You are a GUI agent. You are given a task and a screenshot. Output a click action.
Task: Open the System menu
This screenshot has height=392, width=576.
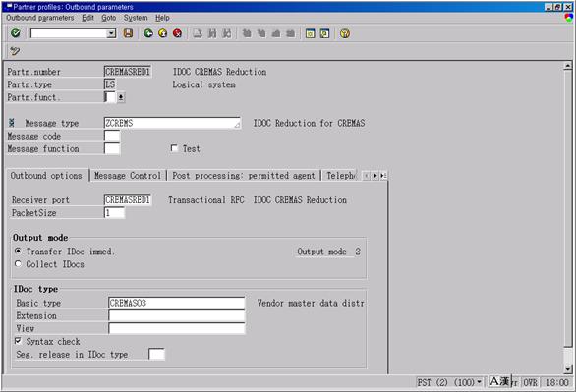point(136,18)
